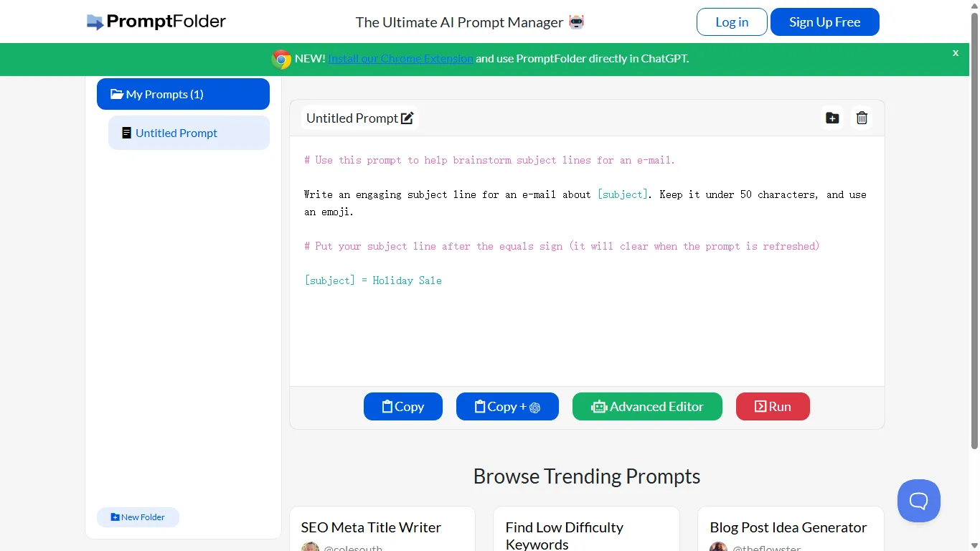Open the Advanced Editor
The width and height of the screenshot is (980, 551).
pyautogui.click(x=646, y=406)
